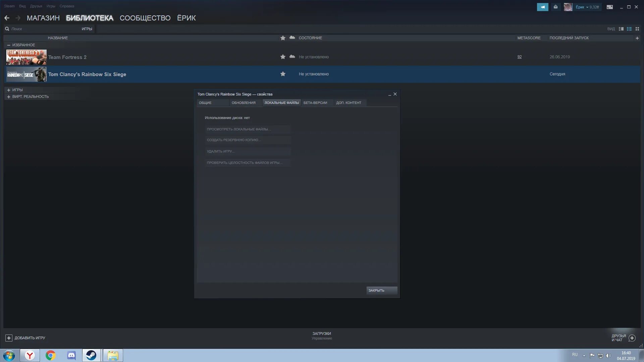Open Big Picture mode icon
This screenshot has width=644, height=362.
[610, 7]
